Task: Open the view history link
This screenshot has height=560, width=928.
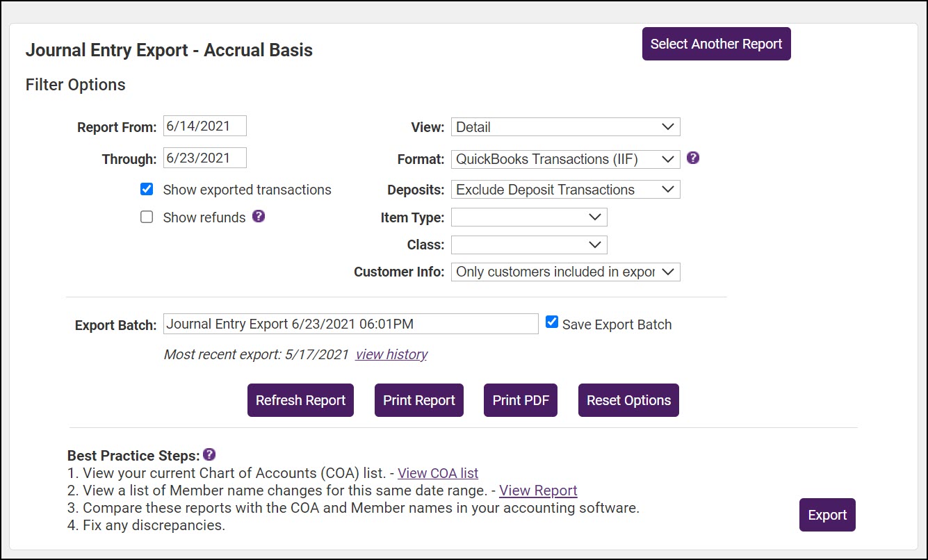Action: (x=391, y=354)
